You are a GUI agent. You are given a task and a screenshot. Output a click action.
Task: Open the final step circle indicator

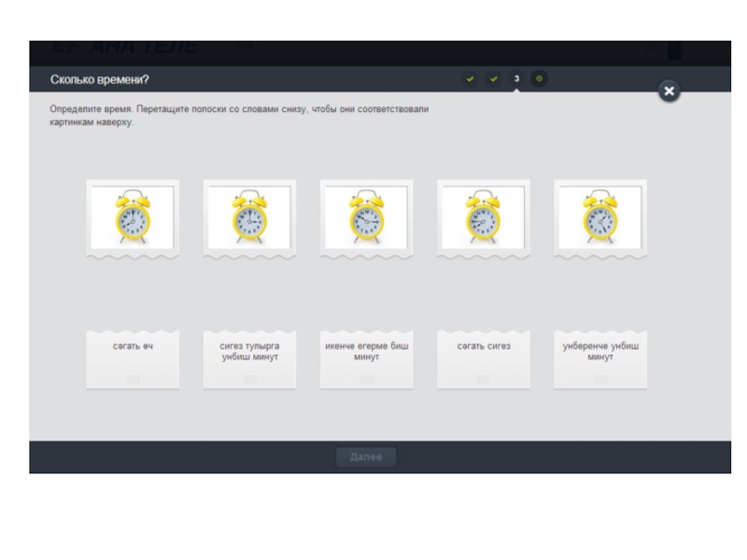click(540, 78)
